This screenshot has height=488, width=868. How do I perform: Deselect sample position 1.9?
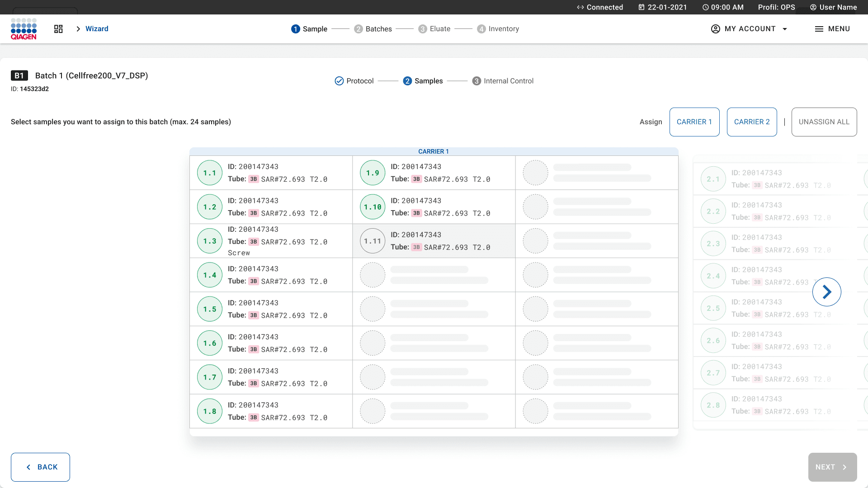click(373, 173)
